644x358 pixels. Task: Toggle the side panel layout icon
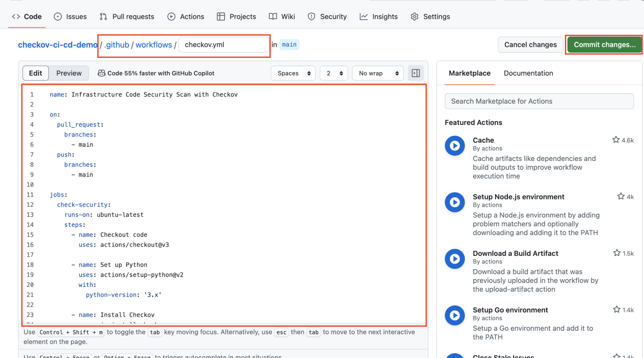pos(416,73)
